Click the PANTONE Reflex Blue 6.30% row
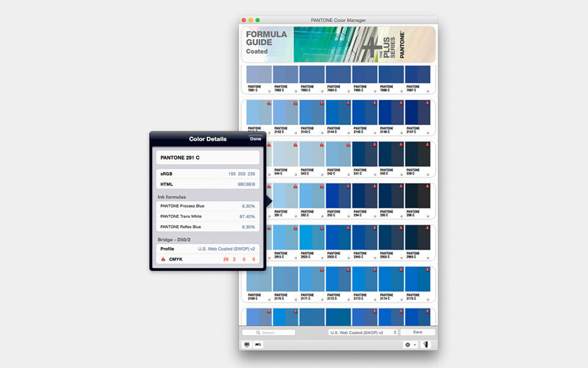 [x=208, y=227]
